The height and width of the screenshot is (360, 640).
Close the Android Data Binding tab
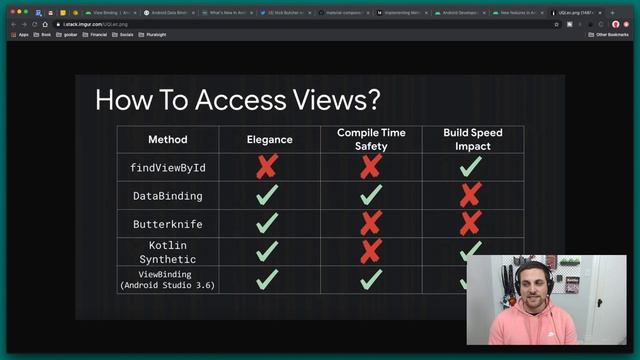tap(193, 13)
